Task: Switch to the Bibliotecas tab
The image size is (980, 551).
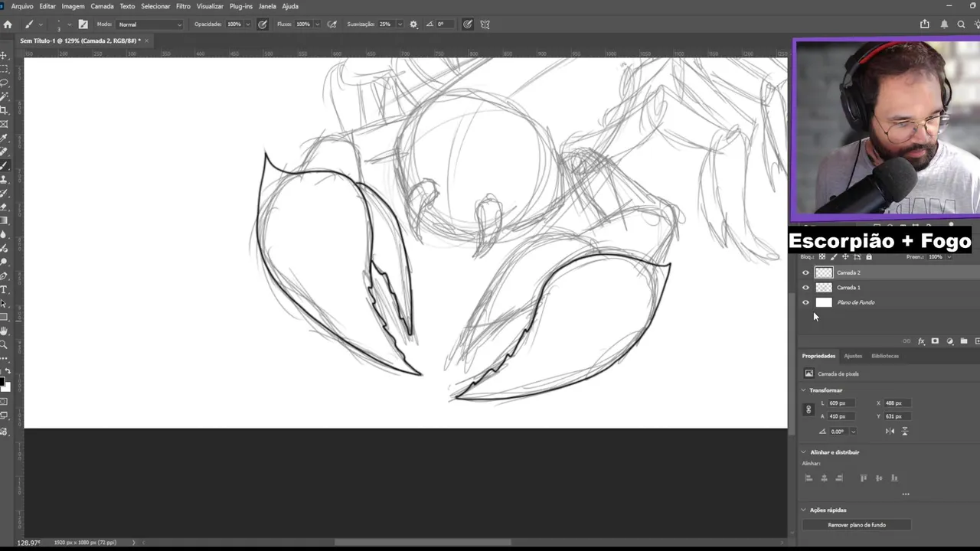Action: pyautogui.click(x=885, y=356)
